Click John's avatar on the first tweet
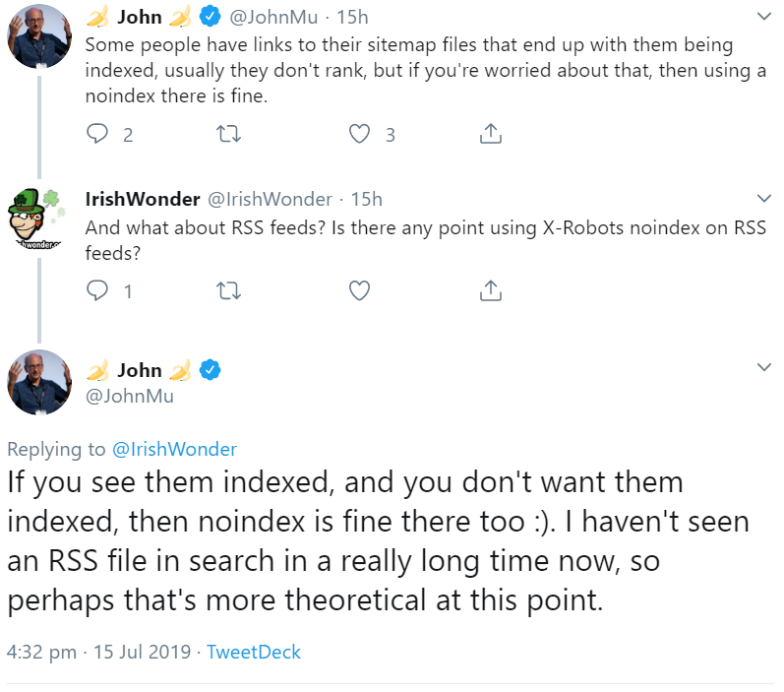The image size is (784, 692). [x=39, y=35]
